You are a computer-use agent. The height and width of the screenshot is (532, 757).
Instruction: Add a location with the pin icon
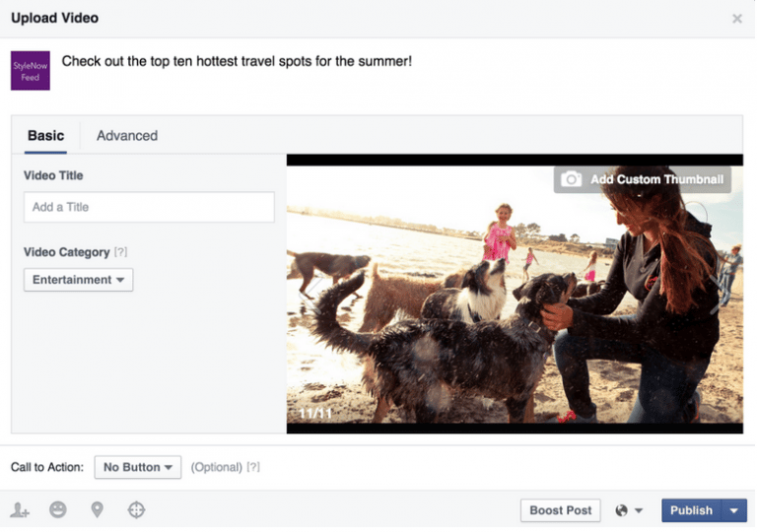pos(97,509)
